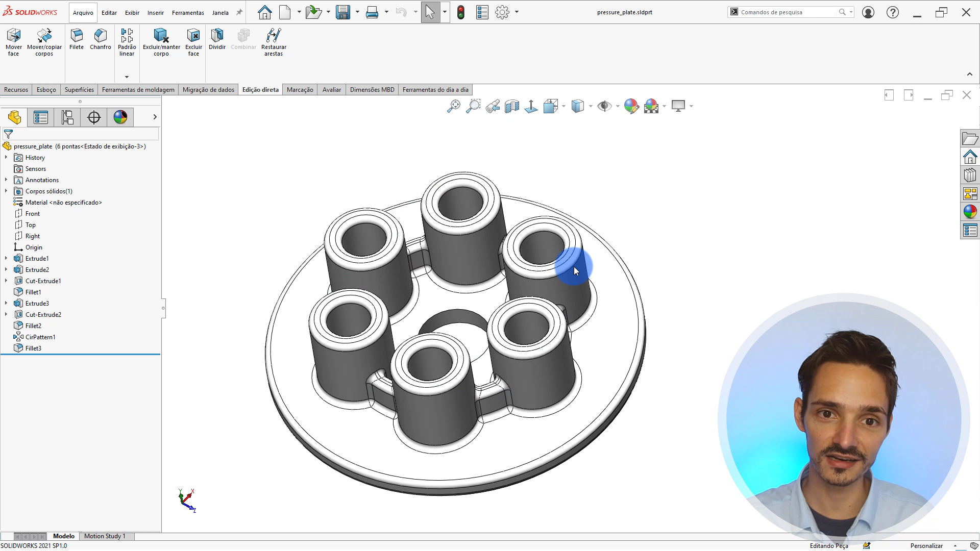980x551 pixels.
Task: Click the rebuild traffic light icon
Action: 461,12
